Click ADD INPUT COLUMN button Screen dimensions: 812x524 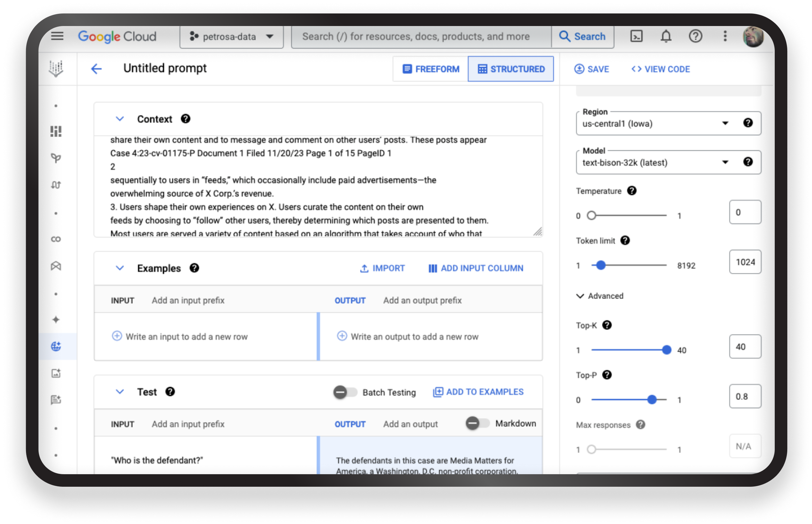pos(476,268)
